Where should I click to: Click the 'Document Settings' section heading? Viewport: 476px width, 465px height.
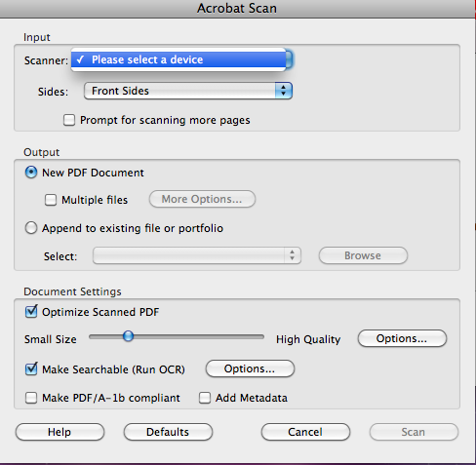tap(72, 291)
